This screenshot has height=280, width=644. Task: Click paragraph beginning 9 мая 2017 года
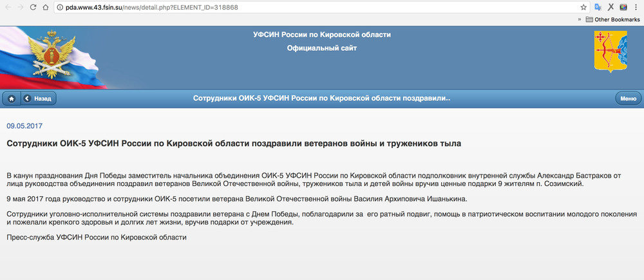coord(237,199)
